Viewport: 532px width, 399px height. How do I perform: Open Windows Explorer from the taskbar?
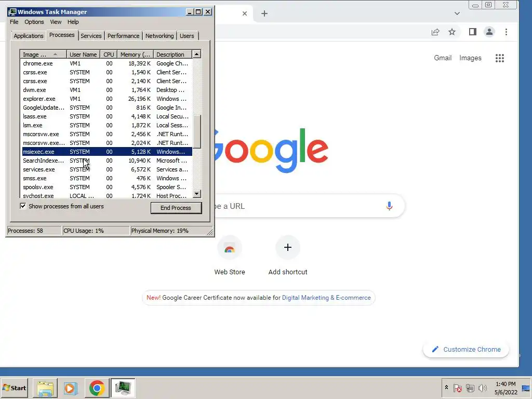click(45, 388)
